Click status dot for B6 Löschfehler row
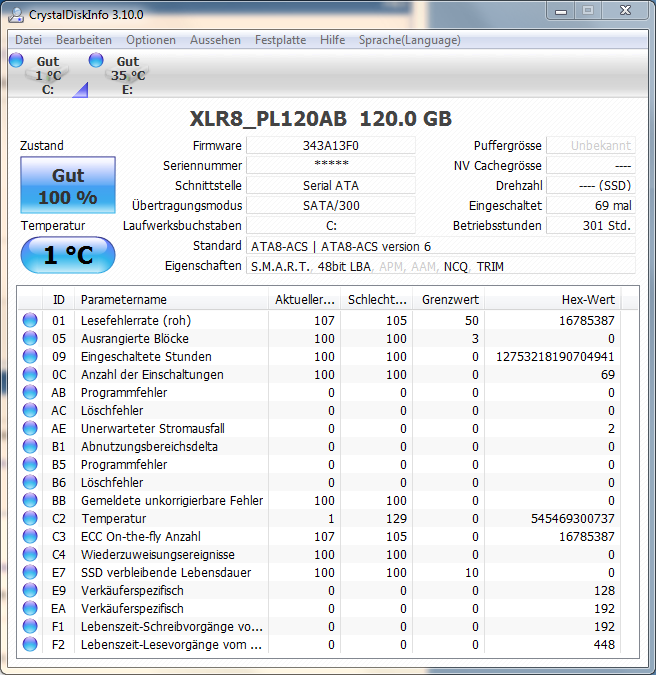This screenshot has height=675, width=656. 30,483
